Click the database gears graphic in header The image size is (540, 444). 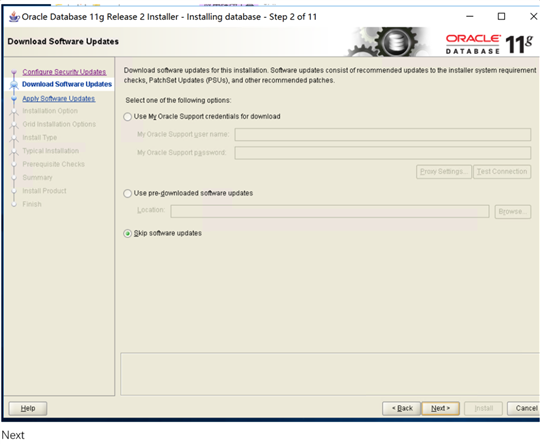388,42
